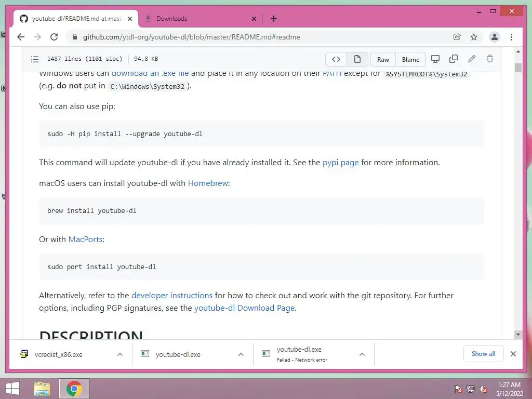Switch to the Downloads tab
The image size is (532, 399).
[201, 19]
